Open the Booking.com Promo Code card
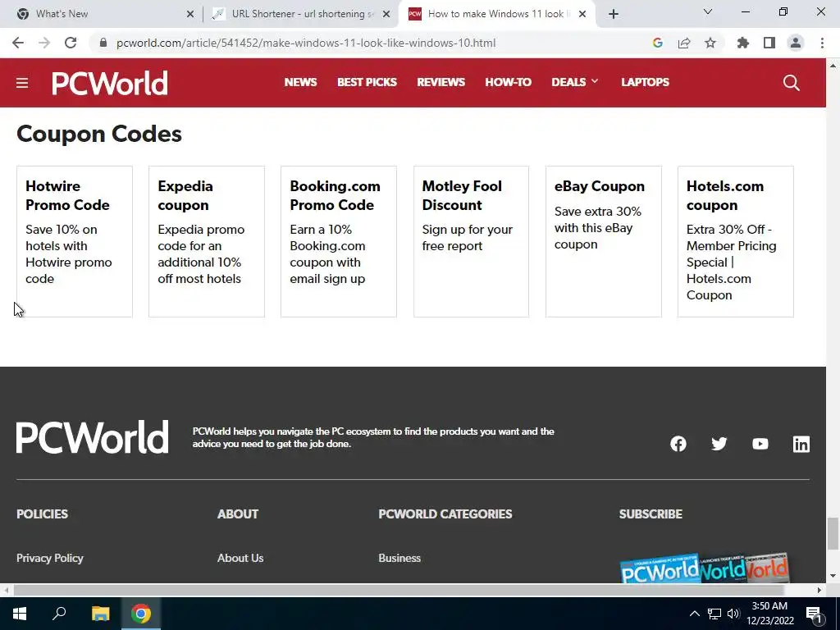Viewport: 840px width, 630px height. point(339,242)
